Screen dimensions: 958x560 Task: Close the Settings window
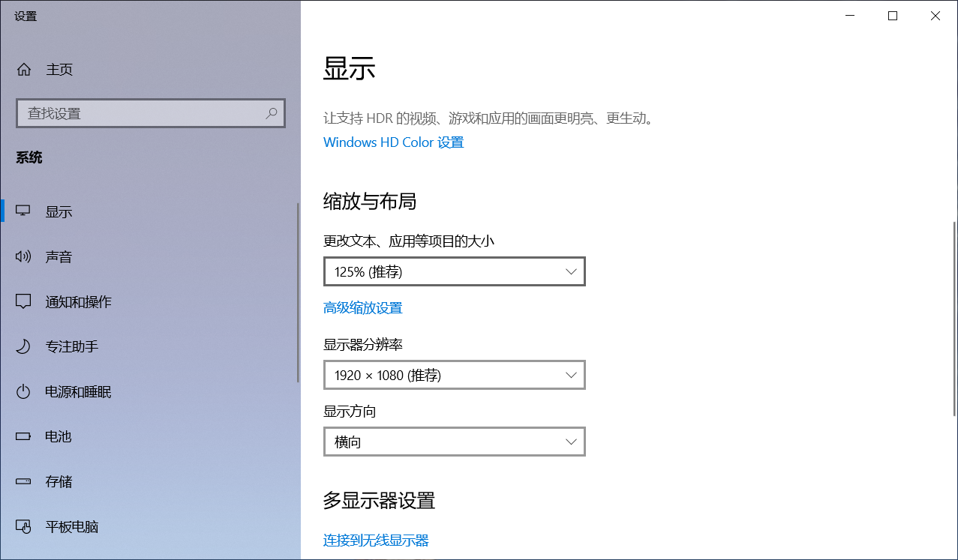[935, 16]
